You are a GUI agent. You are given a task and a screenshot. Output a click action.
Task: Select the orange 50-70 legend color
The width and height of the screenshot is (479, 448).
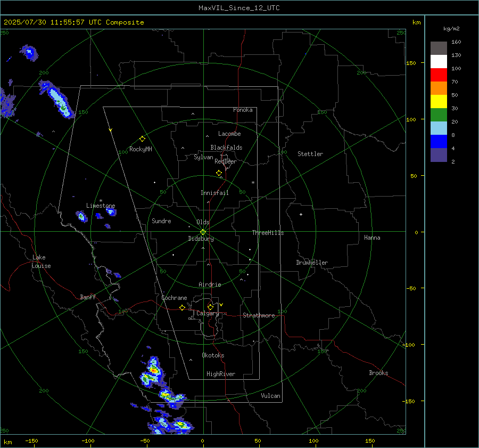439,88
